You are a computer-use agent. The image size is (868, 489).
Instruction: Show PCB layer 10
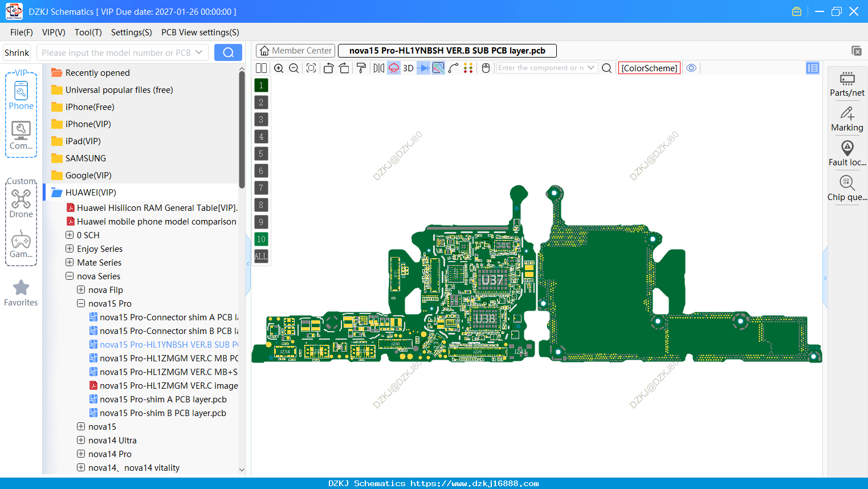[261, 239]
